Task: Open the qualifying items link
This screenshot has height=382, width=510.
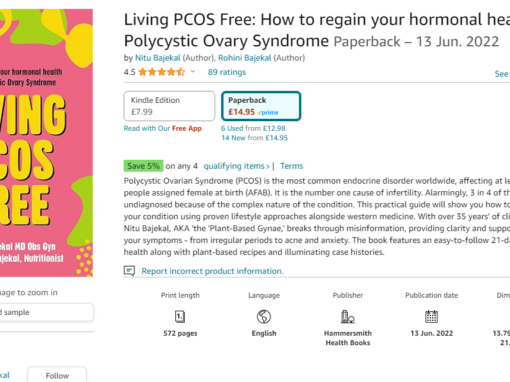Action: (236, 166)
